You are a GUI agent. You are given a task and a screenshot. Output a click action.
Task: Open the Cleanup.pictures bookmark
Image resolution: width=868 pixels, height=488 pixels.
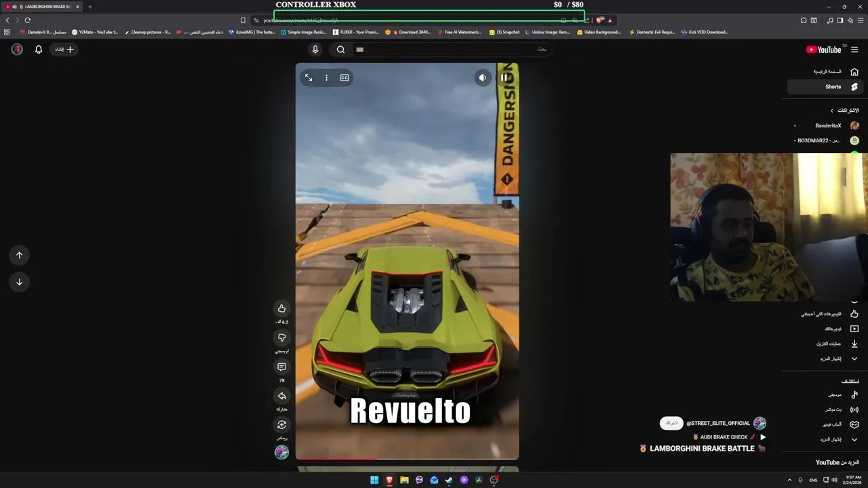click(x=147, y=32)
